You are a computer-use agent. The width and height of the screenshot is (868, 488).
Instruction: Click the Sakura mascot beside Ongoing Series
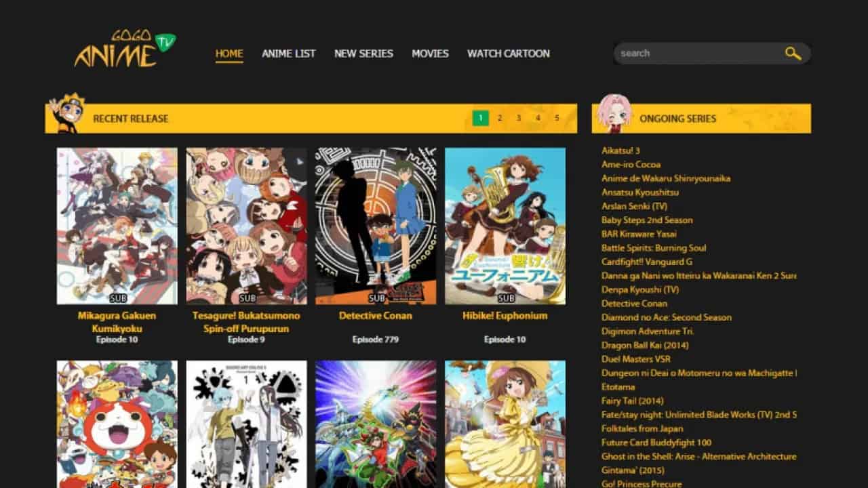[x=614, y=114]
